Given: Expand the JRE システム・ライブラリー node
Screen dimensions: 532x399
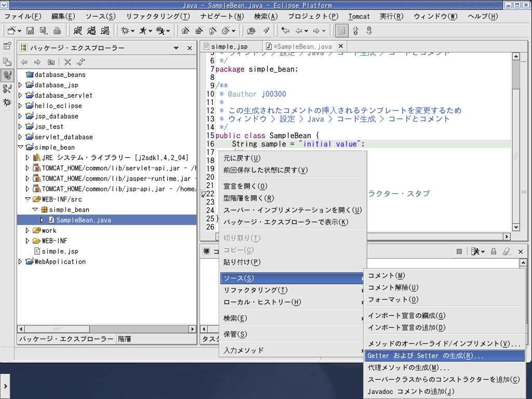Looking at the screenshot, I should coord(28,158).
